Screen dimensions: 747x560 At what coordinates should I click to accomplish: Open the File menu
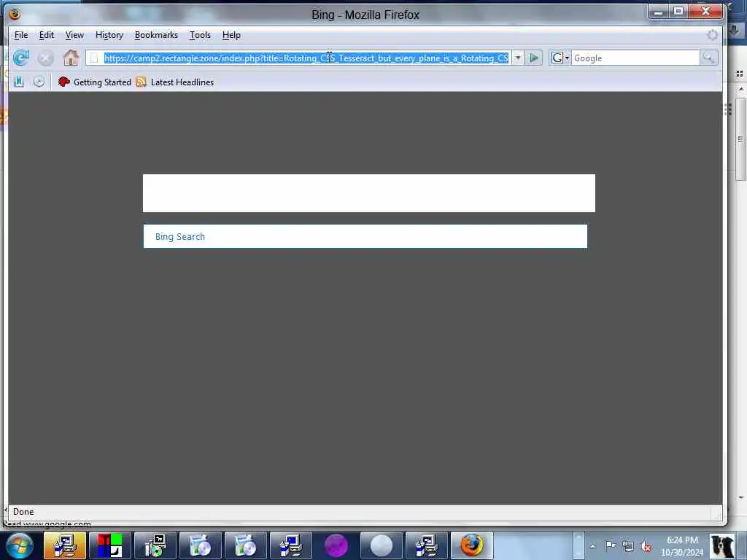(21, 35)
